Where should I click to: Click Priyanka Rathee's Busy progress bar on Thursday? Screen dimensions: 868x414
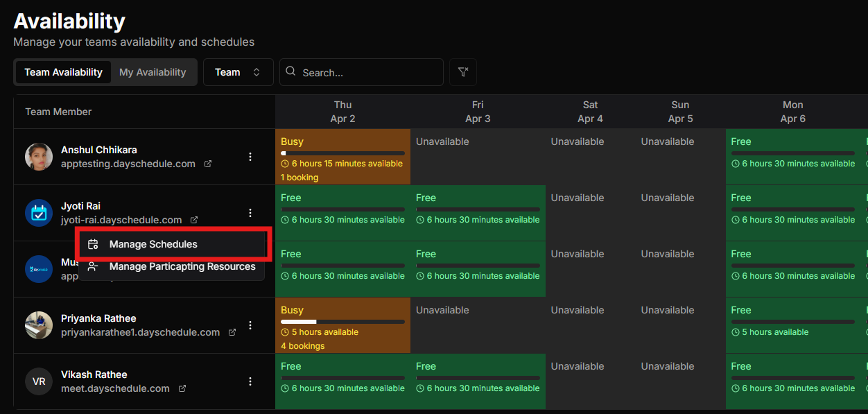point(342,322)
